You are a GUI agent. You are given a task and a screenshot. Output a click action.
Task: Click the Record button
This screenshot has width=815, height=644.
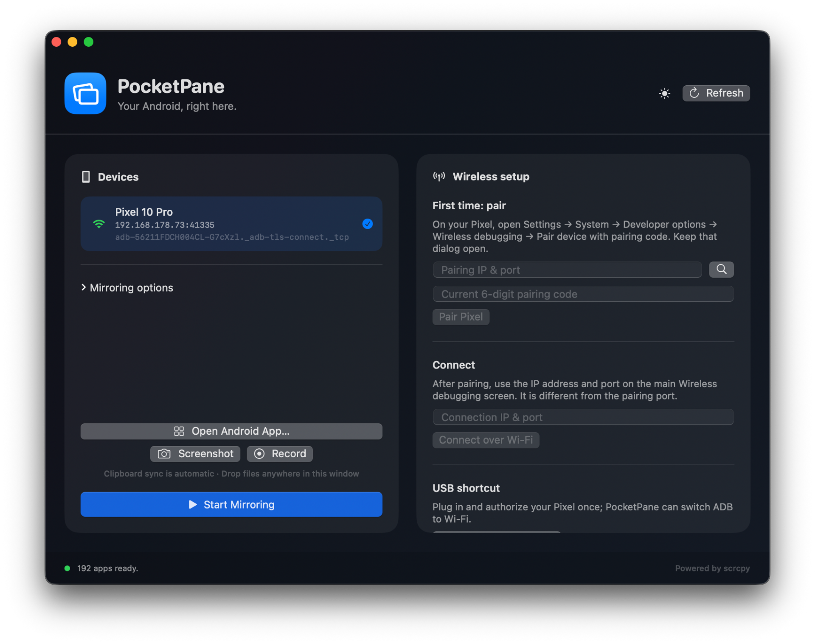click(x=280, y=453)
